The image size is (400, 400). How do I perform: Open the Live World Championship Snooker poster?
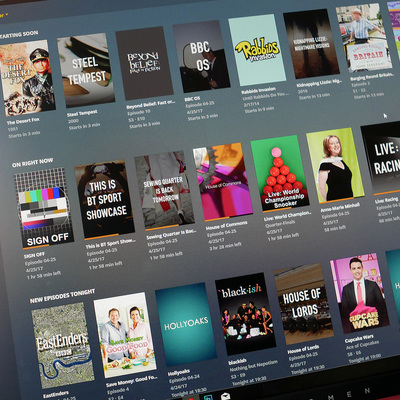[x=280, y=173]
